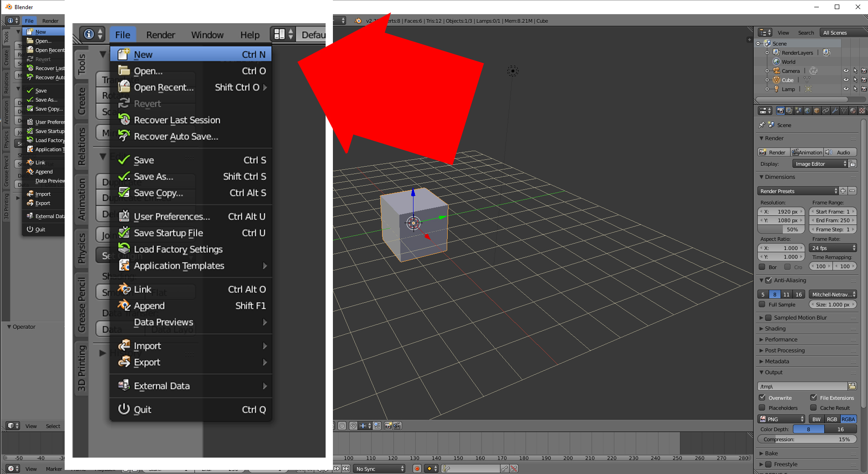Open the No Sync dropdown
This screenshot has height=474, width=868.
point(380,469)
